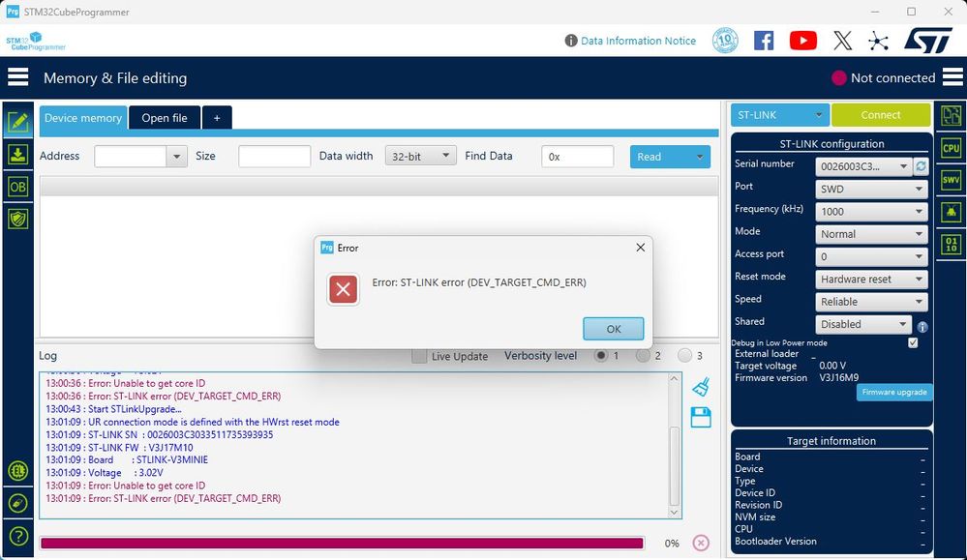Expand Read button dropdown arrow
The height and width of the screenshot is (560, 967).
coord(699,157)
